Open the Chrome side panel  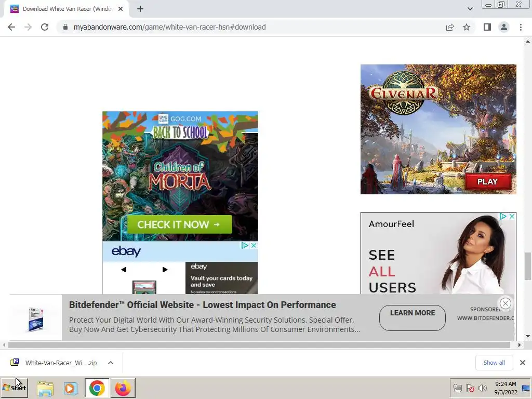click(487, 27)
